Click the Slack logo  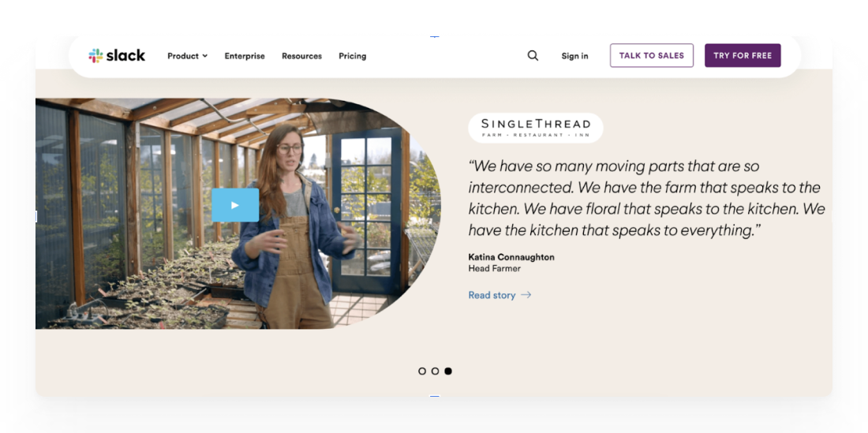(117, 56)
